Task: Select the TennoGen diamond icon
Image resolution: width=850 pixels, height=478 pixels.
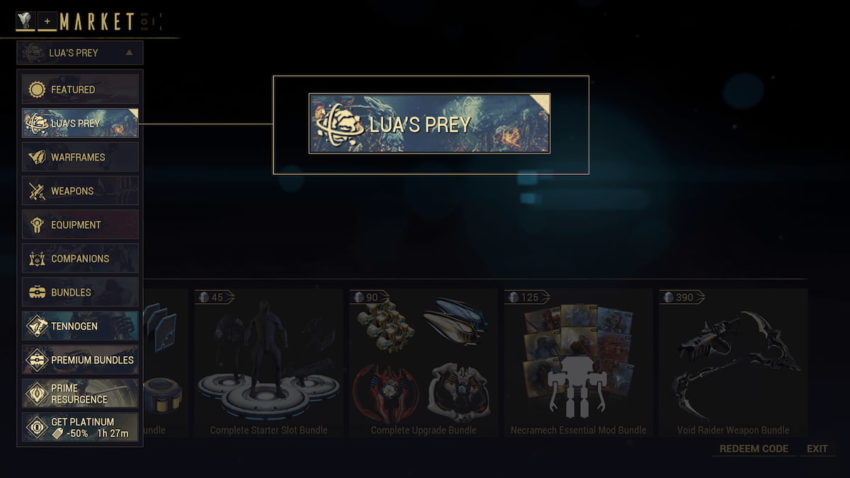Action: (x=37, y=326)
